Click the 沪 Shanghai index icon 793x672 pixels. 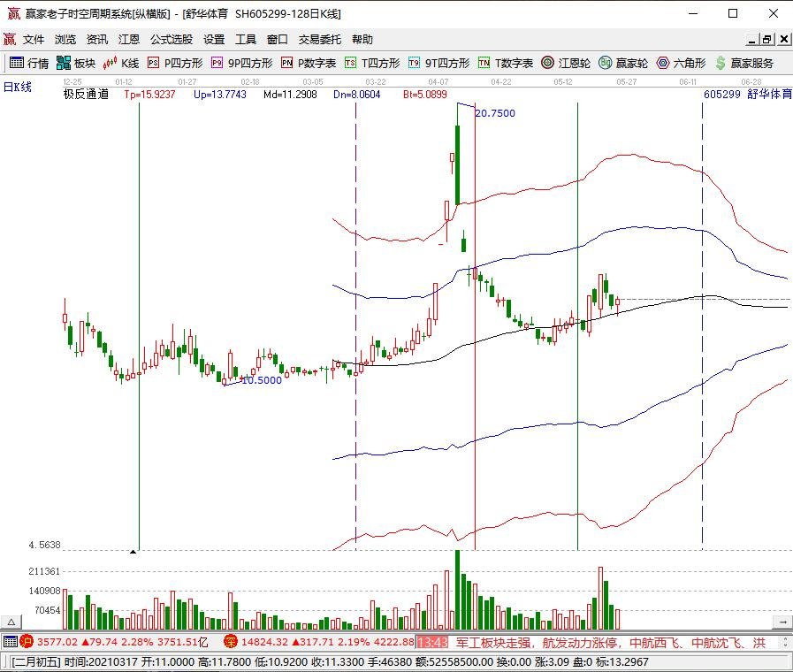(x=27, y=642)
